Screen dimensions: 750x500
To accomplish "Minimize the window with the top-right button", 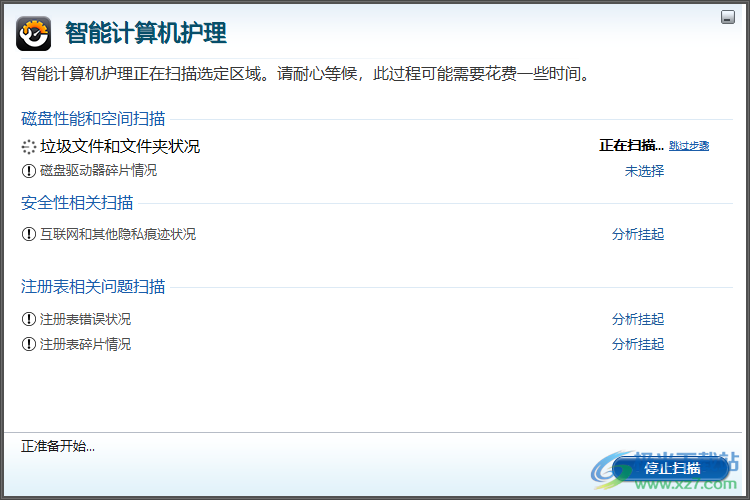I will pyautogui.click(x=728, y=17).
